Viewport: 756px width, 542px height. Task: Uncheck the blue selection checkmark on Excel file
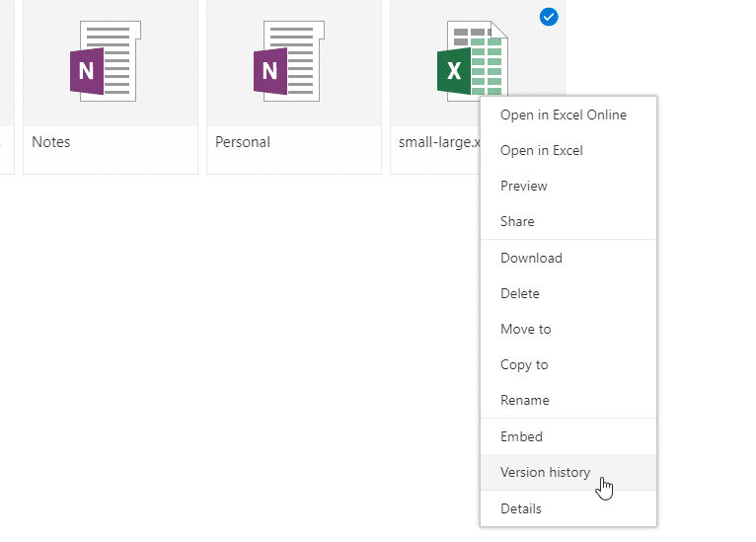coord(549,17)
